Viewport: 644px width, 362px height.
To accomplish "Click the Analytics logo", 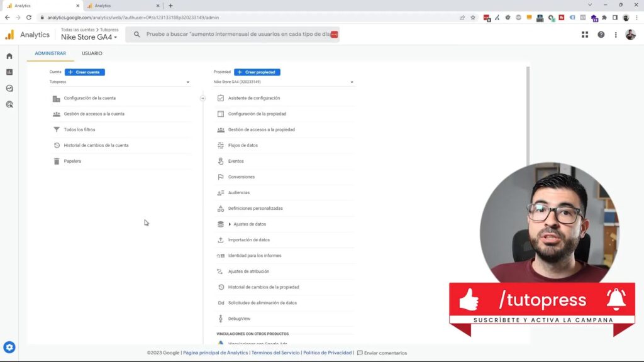I will [9, 35].
